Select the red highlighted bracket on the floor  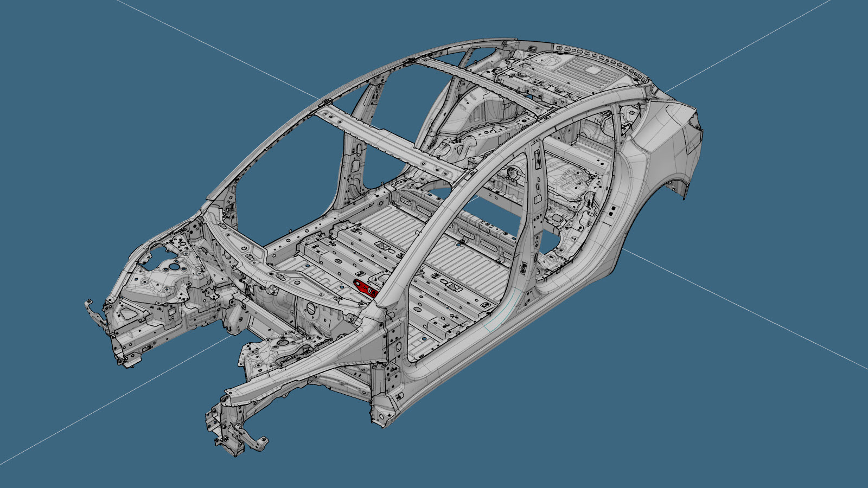click(x=364, y=287)
